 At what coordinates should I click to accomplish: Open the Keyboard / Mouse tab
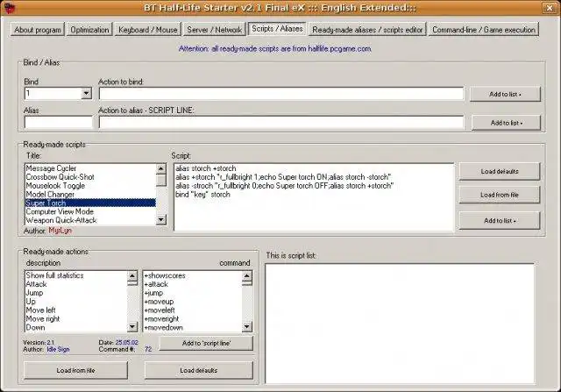tap(148, 30)
